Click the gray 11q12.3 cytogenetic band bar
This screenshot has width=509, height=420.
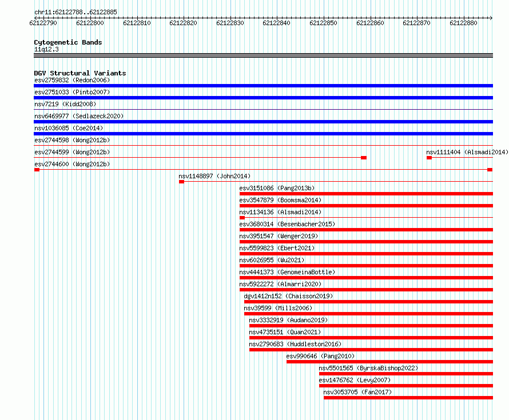(263, 55)
